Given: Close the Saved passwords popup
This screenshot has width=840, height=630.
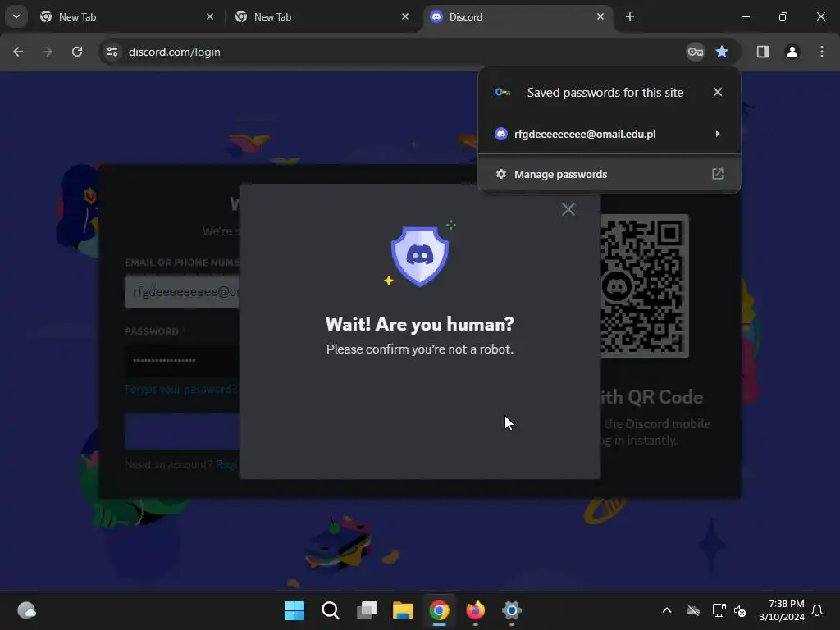Looking at the screenshot, I should [717, 92].
